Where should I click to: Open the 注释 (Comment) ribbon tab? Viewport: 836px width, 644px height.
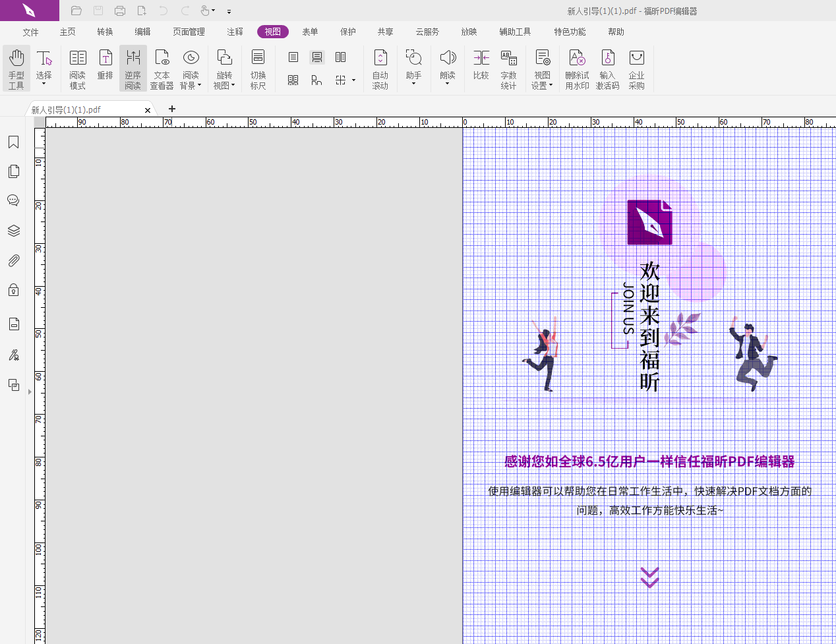235,32
